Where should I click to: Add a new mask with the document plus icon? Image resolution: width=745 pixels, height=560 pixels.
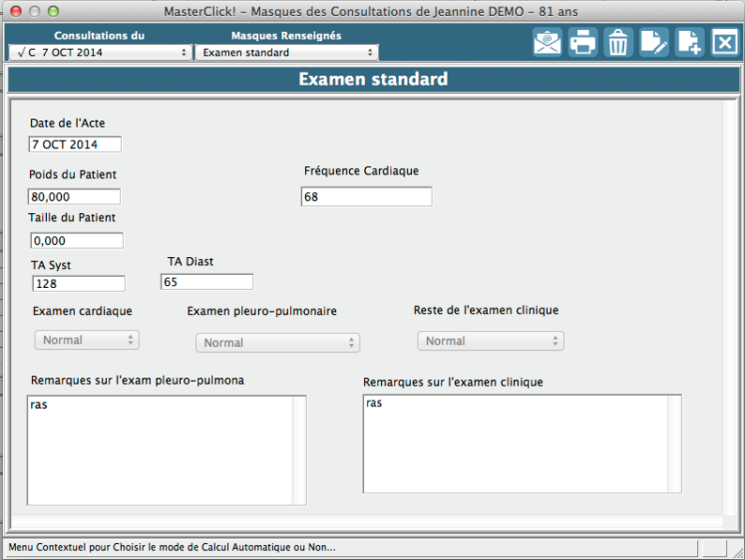coord(689,42)
